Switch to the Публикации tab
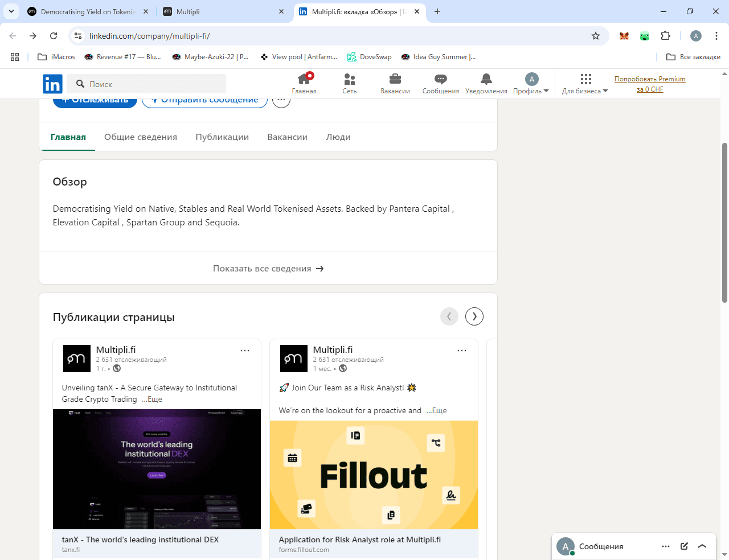The image size is (729, 560). pyautogui.click(x=222, y=137)
